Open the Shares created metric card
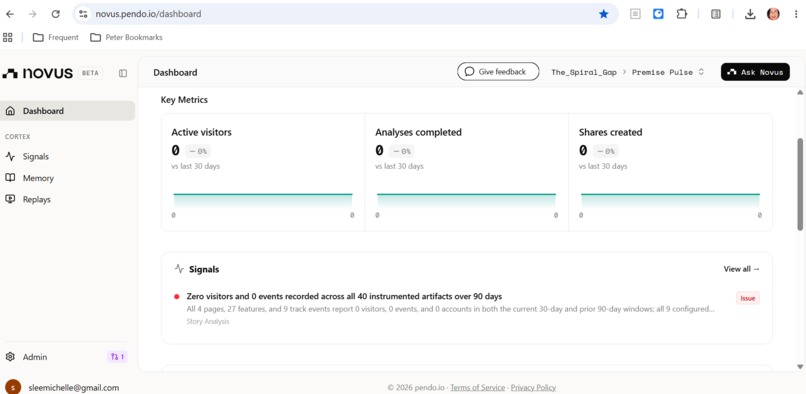Image resolution: width=806 pixels, height=394 pixels. point(670,172)
